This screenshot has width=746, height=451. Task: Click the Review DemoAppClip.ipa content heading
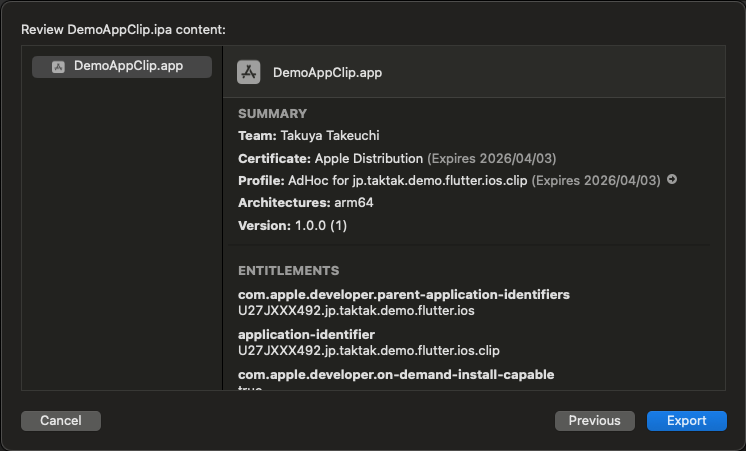[x=124, y=29]
